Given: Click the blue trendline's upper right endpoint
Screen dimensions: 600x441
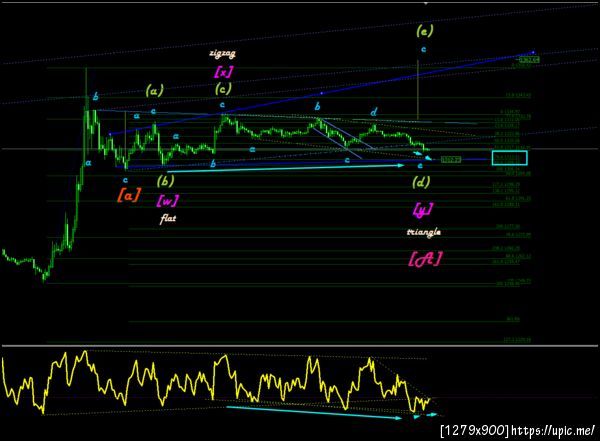Looking at the screenshot, I should (533, 52).
